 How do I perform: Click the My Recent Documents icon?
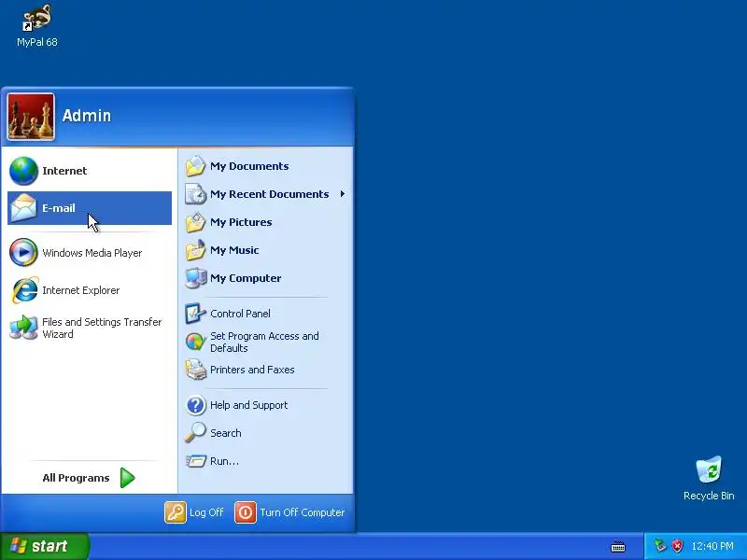pyautogui.click(x=195, y=194)
